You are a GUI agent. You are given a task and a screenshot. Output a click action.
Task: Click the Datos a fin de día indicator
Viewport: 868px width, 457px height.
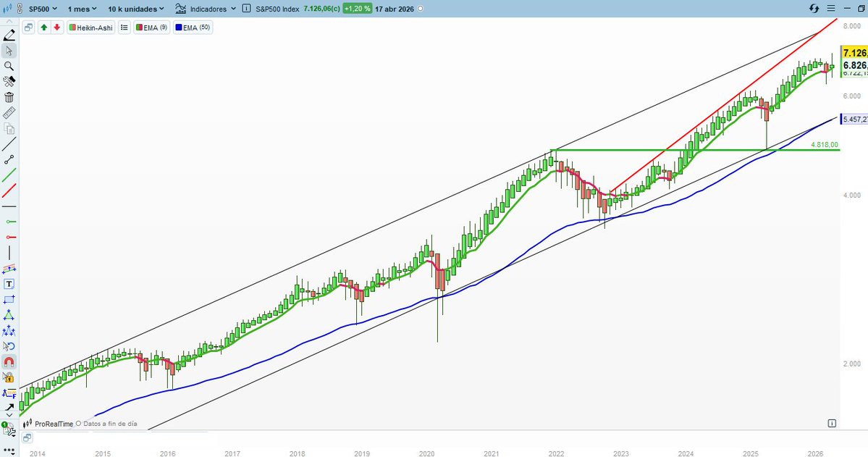coord(106,424)
